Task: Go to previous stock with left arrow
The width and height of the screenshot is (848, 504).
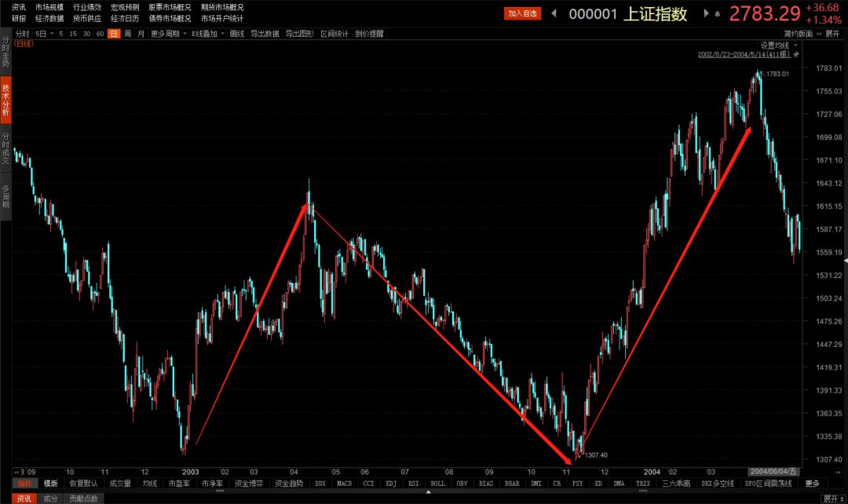Action: point(554,13)
